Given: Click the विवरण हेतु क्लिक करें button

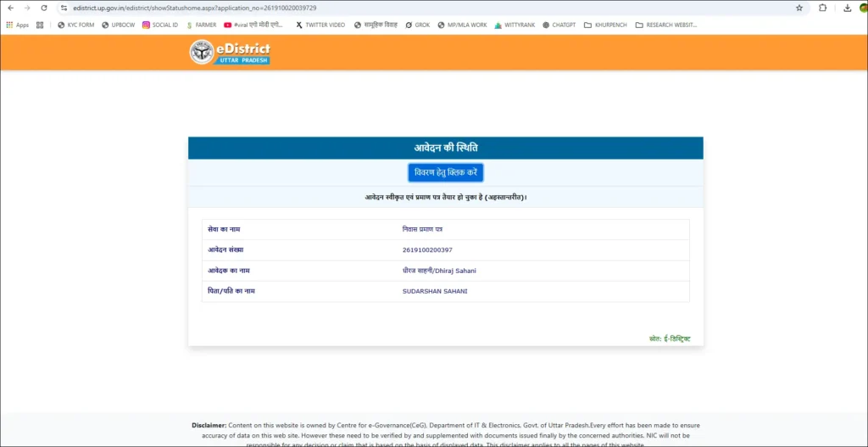Looking at the screenshot, I should (x=446, y=173).
